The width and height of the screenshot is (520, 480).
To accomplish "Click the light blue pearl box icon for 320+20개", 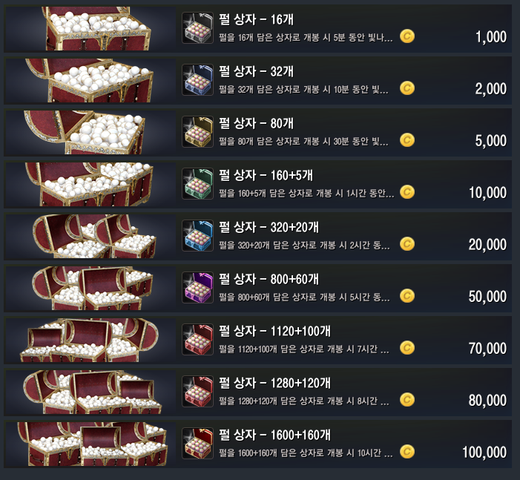I will pos(198,236).
